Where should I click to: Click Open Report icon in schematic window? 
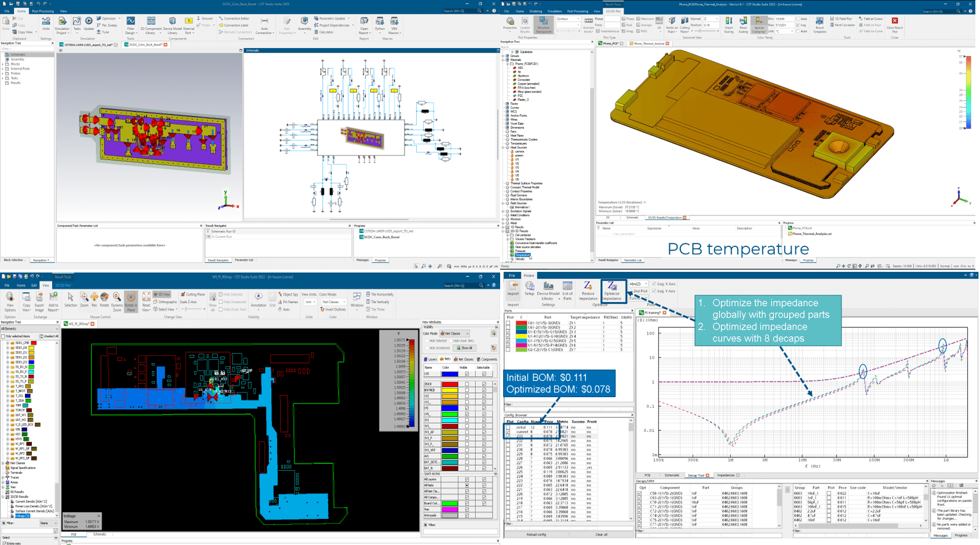[x=364, y=26]
